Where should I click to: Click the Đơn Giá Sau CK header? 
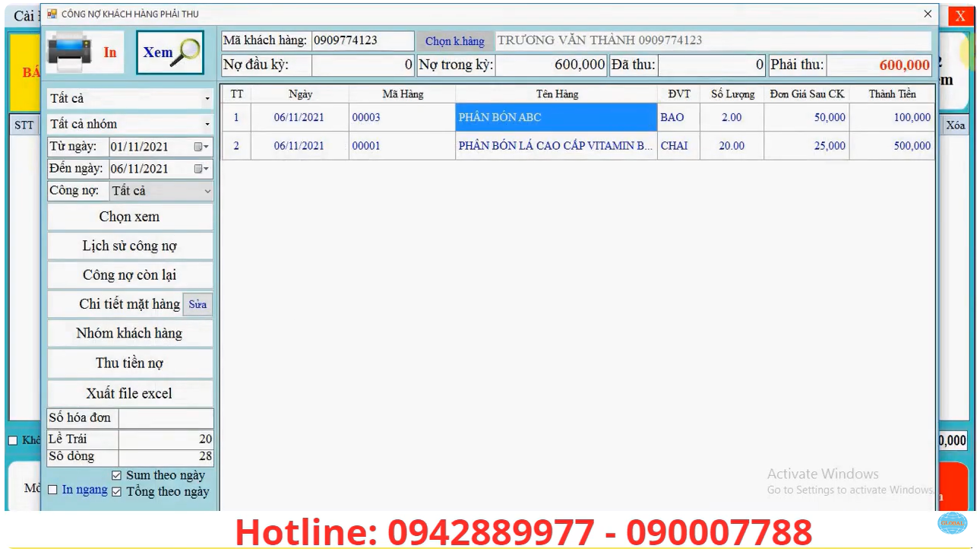click(x=807, y=94)
